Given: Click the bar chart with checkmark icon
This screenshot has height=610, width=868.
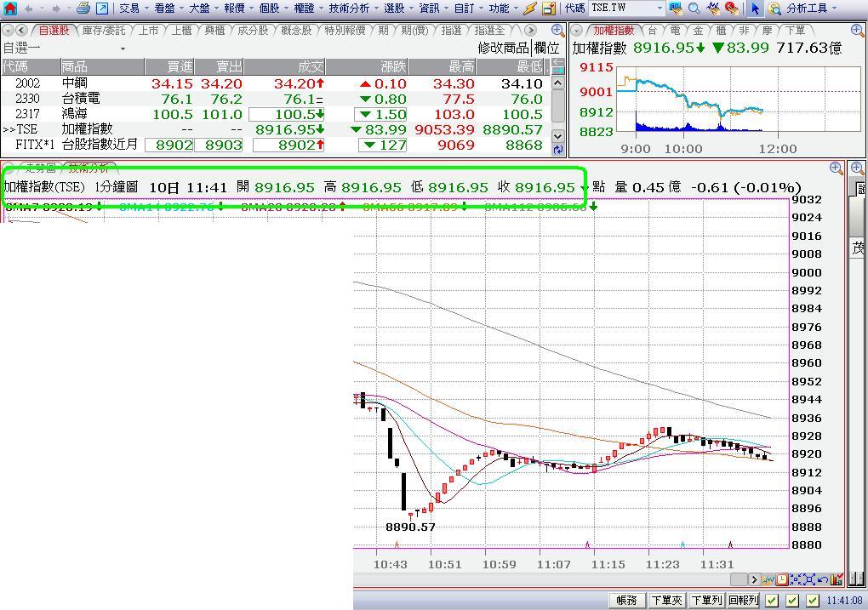Looking at the screenshot, I should [x=837, y=579].
